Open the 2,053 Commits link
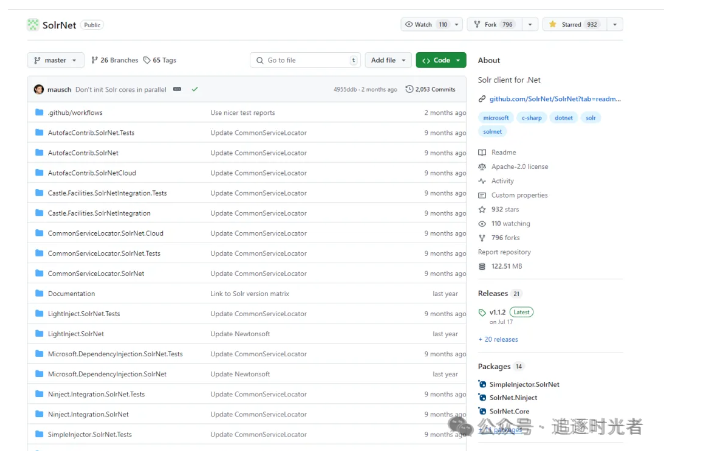The width and height of the screenshot is (702, 451). click(x=430, y=89)
